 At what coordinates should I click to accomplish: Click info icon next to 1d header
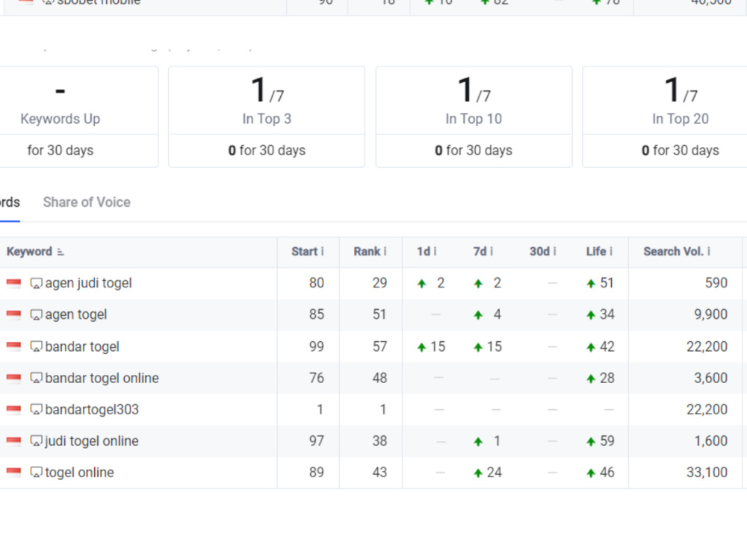coord(435,252)
